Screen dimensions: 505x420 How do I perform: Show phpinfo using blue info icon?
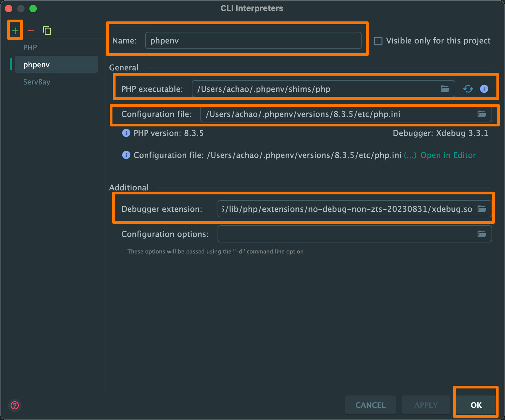click(x=484, y=89)
